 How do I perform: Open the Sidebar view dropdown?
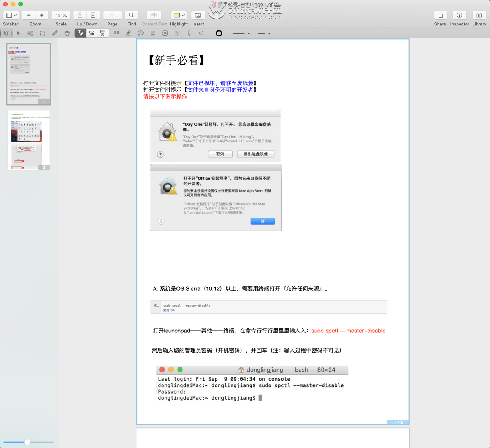(x=11, y=15)
